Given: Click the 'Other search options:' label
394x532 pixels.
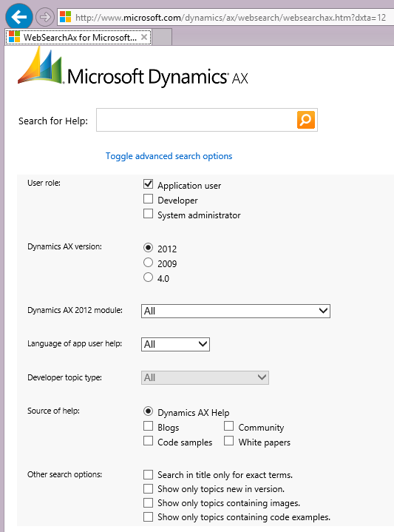Looking at the screenshot, I should (x=65, y=474).
